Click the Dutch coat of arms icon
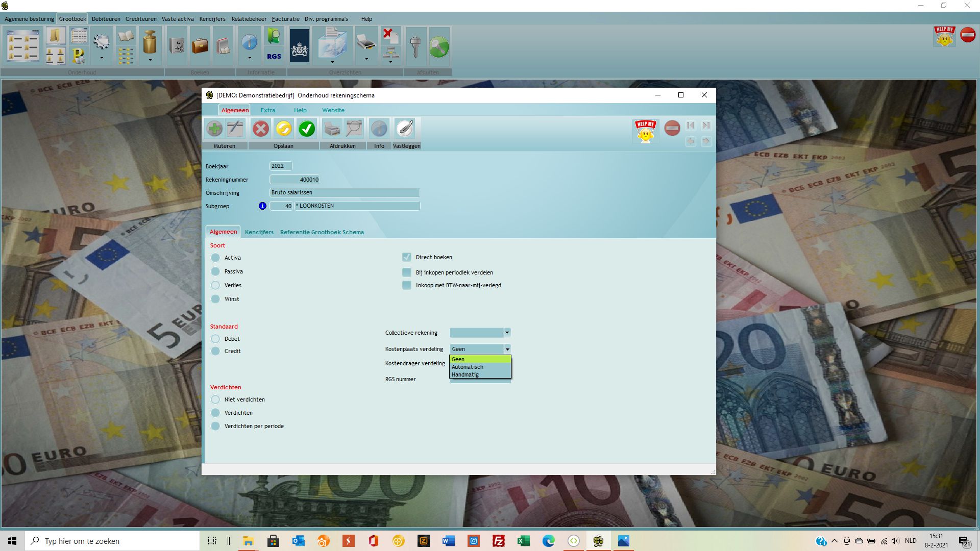The width and height of the screenshot is (980, 551). tap(300, 46)
